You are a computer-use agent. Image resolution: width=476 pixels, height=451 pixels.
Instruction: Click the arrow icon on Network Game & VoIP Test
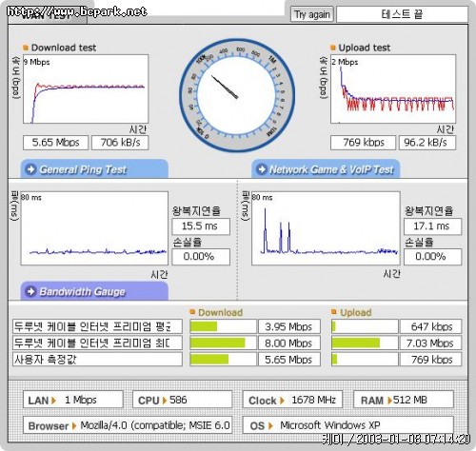pyautogui.click(x=262, y=169)
